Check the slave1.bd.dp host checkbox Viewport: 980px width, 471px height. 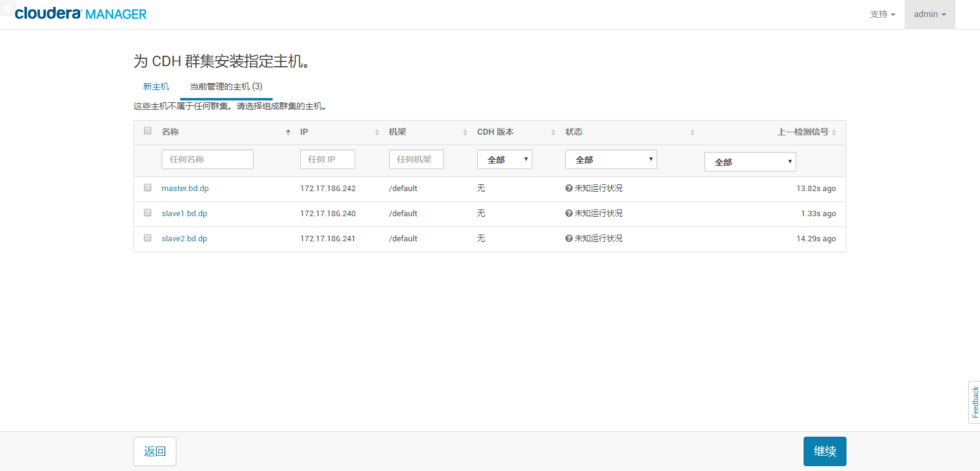point(148,213)
